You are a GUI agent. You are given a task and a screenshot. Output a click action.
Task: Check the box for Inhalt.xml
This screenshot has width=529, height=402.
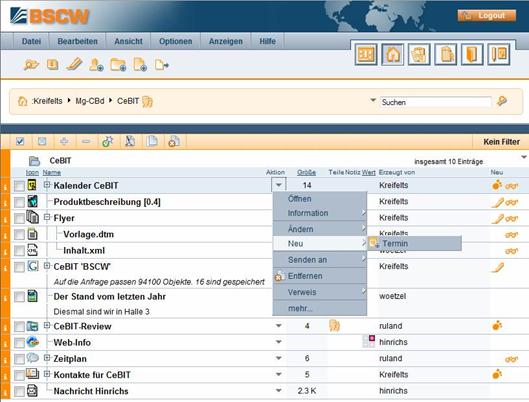19,251
